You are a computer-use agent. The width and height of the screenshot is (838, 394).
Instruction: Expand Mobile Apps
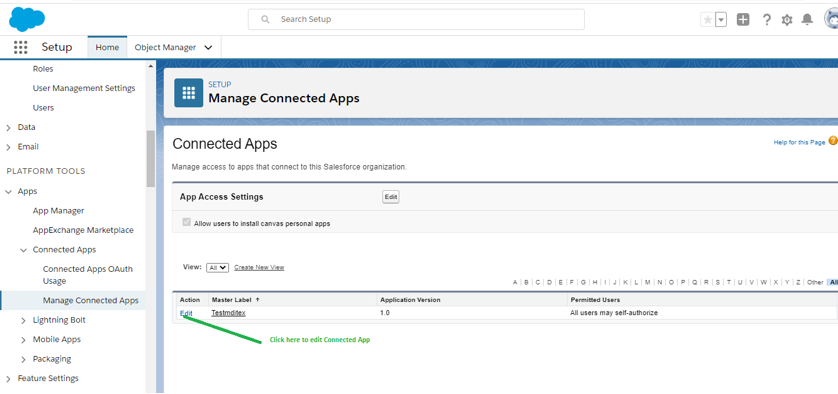pyautogui.click(x=24, y=339)
